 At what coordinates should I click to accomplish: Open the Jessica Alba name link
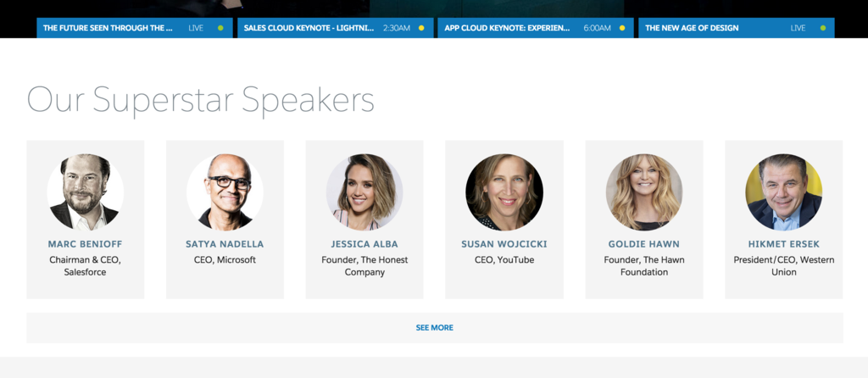pos(364,244)
